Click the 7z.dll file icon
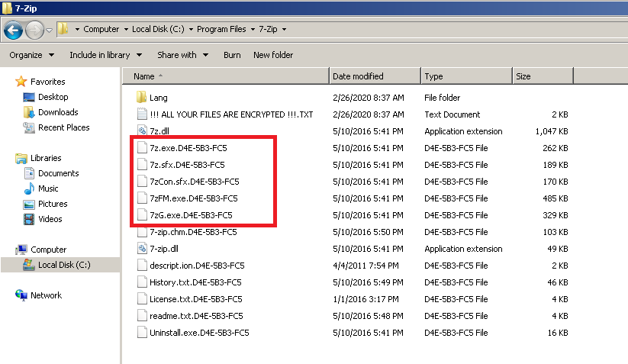This screenshot has height=364, width=628. pos(141,131)
